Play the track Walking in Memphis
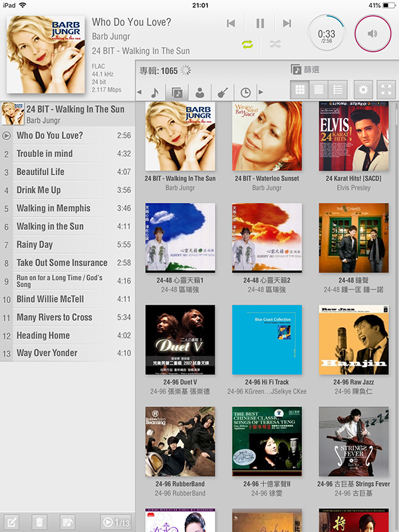The image size is (399, 532). pyautogui.click(x=53, y=208)
